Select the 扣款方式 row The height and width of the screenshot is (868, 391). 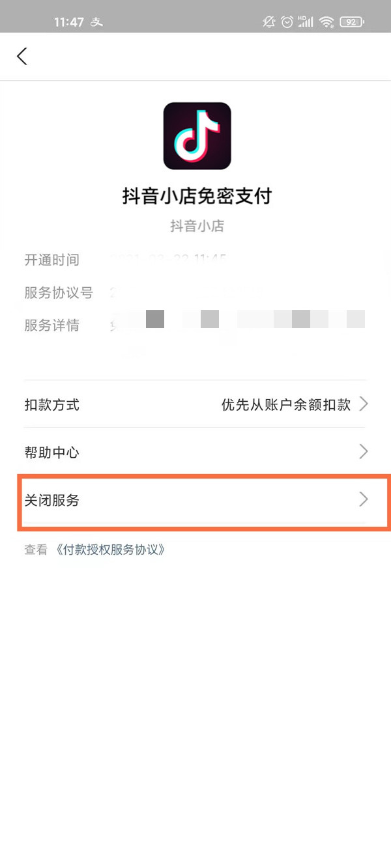[51, 404]
